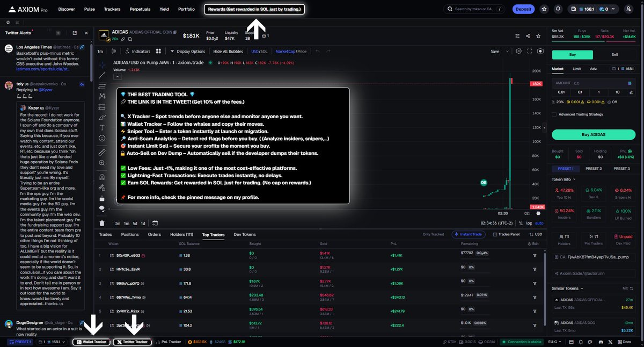Open the Rewards page
The height and width of the screenshot is (347, 644).
(x=254, y=9)
